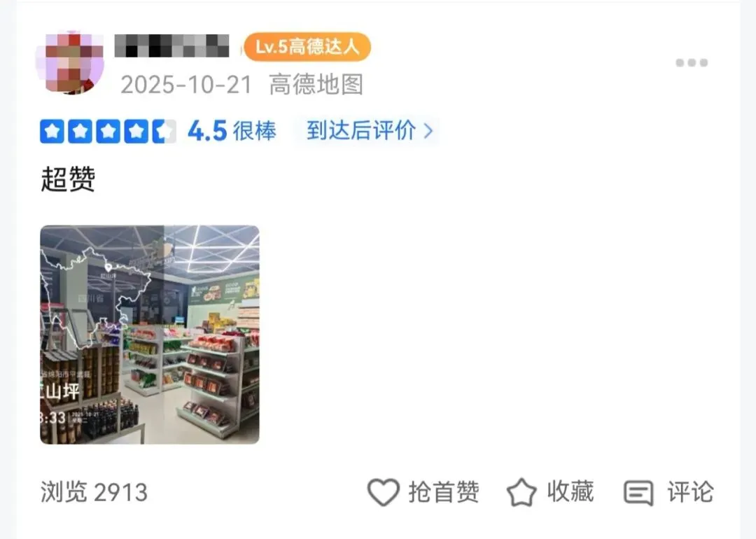This screenshot has height=539, width=756.
Task: Tap the 评论 label
Action: pyautogui.click(x=690, y=492)
